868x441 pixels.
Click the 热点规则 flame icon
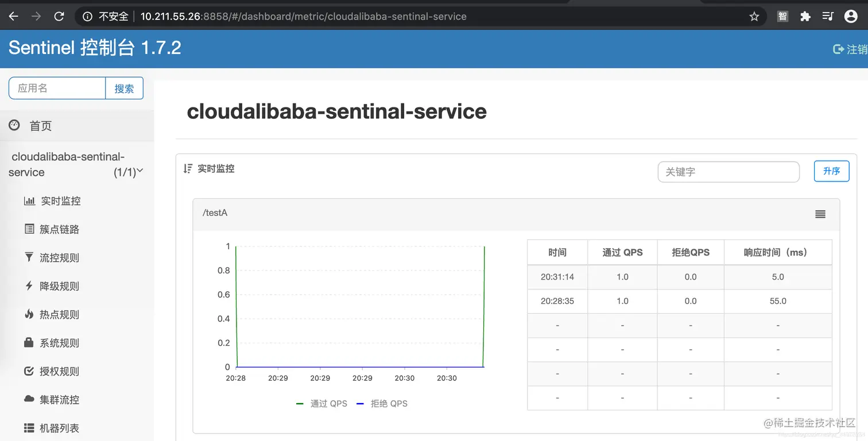(x=29, y=314)
